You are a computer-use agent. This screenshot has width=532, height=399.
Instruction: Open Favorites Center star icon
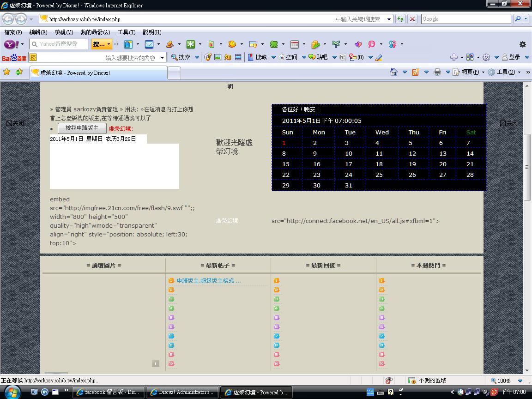[7, 72]
